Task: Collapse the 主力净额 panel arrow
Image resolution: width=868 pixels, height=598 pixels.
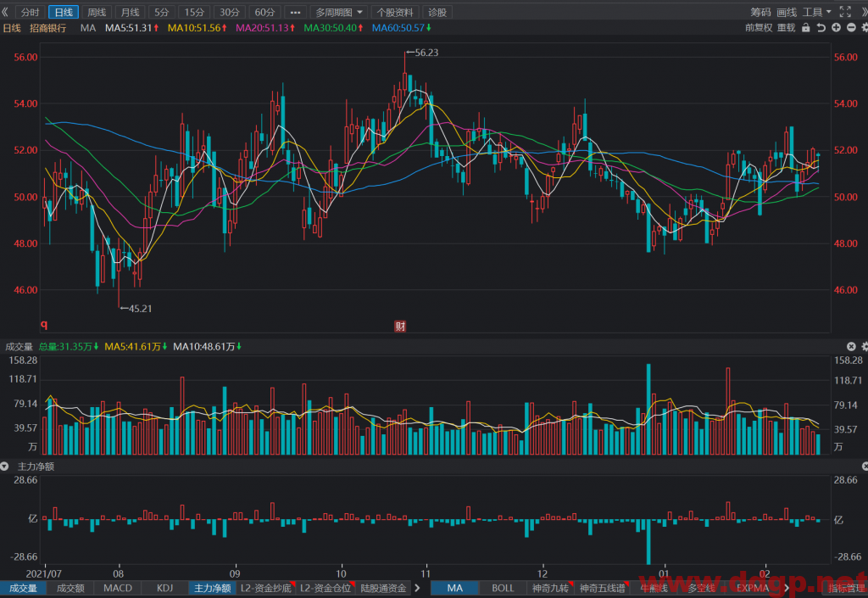Action: coord(4,467)
